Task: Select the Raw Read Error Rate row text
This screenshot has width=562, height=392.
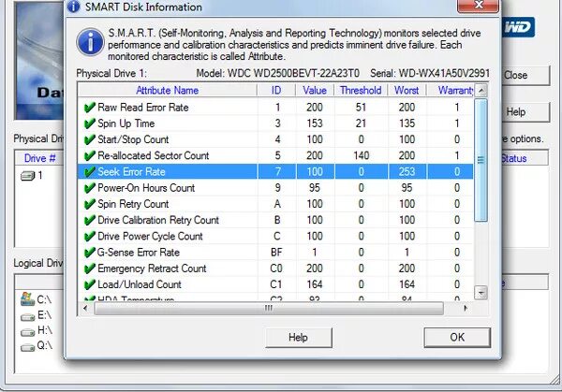Action: (143, 108)
